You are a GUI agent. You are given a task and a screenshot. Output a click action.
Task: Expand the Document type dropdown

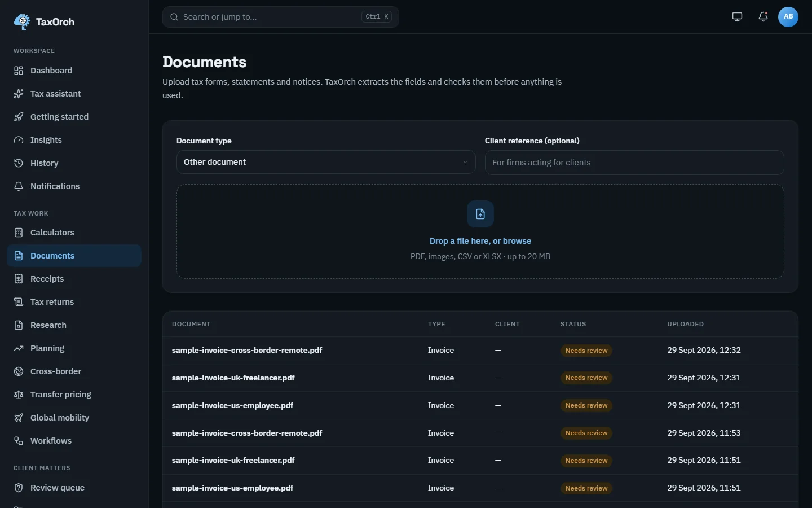pyautogui.click(x=326, y=162)
